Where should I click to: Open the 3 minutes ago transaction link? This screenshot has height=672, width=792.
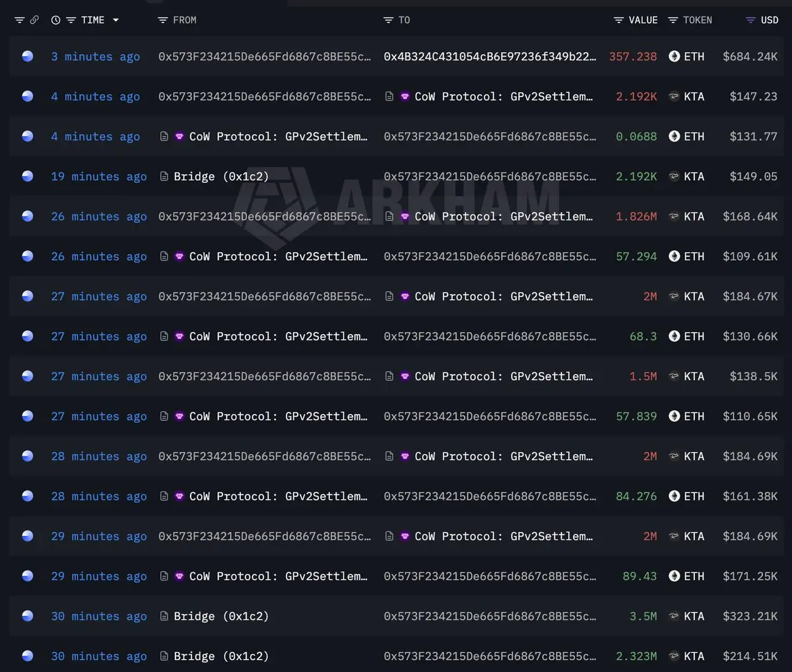[96, 57]
